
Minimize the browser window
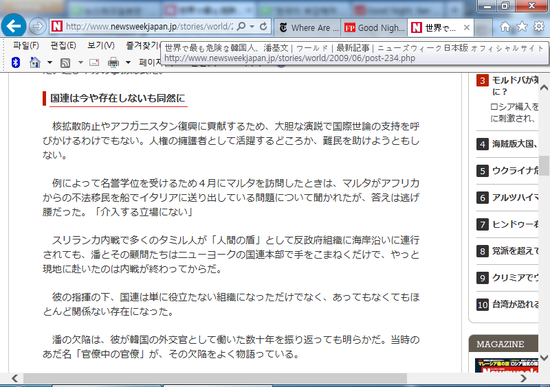(x=488, y=6)
